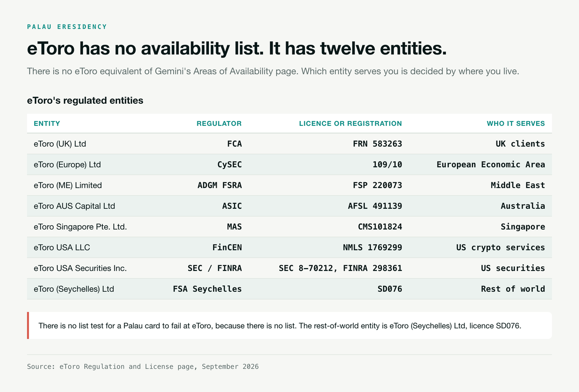This screenshot has height=392, width=579.
Task: Select the eToro USA LLC cell
Action: [x=62, y=247]
